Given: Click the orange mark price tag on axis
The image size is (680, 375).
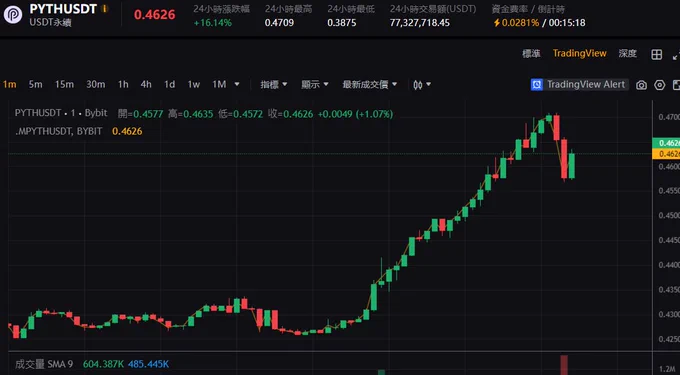Looking at the screenshot, I should click(x=666, y=153).
